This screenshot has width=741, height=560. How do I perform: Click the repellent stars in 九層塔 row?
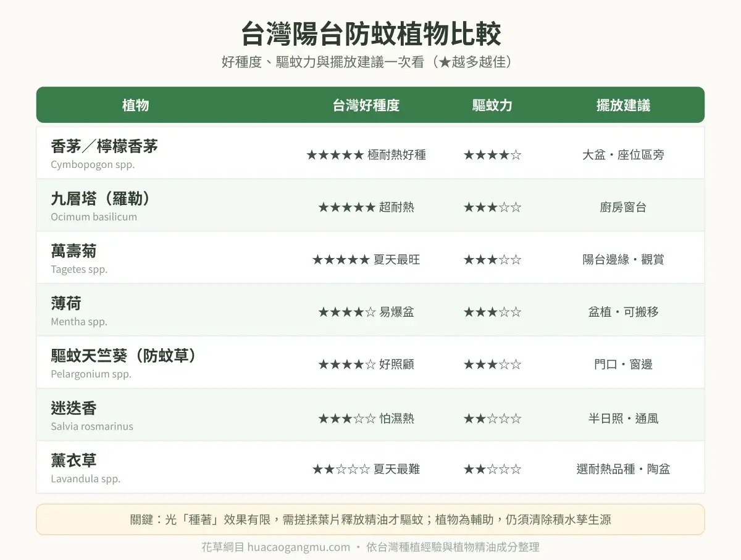pos(492,207)
